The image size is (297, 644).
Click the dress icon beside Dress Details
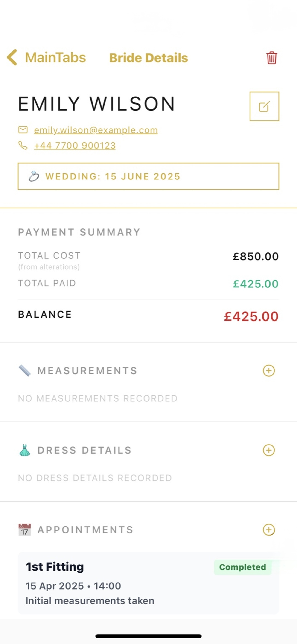(25, 450)
